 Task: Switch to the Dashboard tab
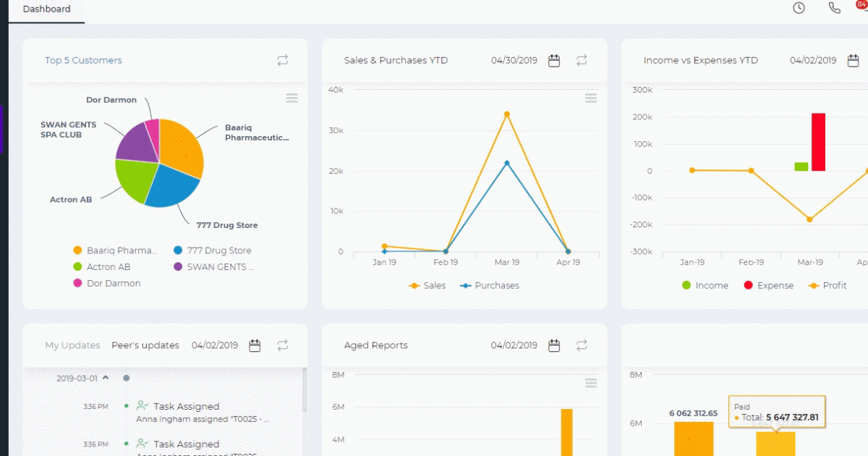47,9
